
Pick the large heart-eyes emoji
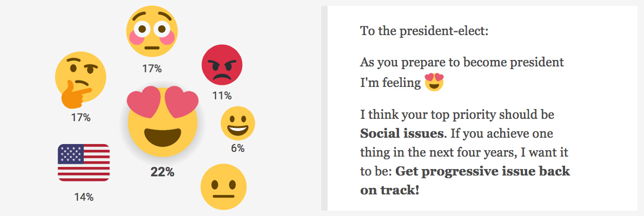[x=163, y=122]
